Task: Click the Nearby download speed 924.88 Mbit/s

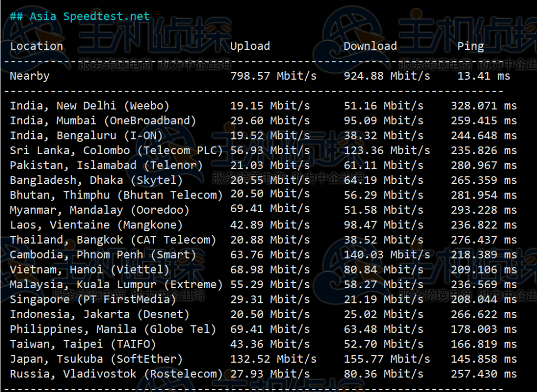Action: click(386, 76)
